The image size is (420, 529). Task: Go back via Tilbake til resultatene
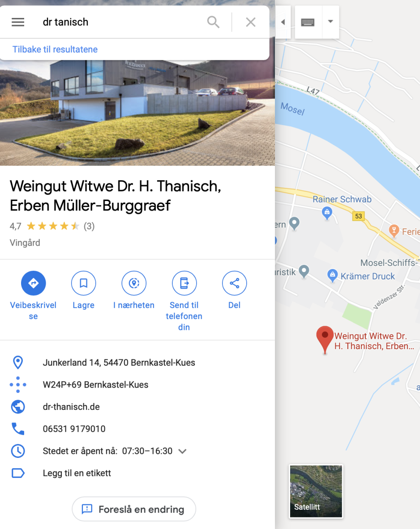(x=55, y=49)
